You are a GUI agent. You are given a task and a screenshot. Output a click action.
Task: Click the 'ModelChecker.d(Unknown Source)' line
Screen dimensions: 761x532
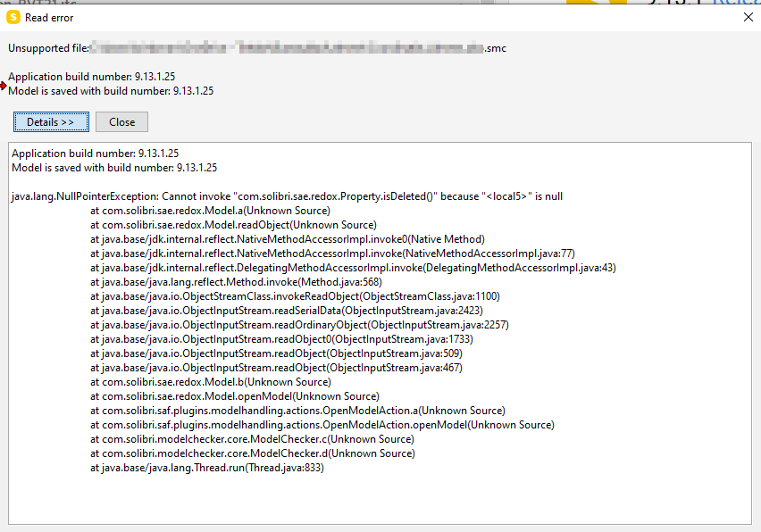253,454
